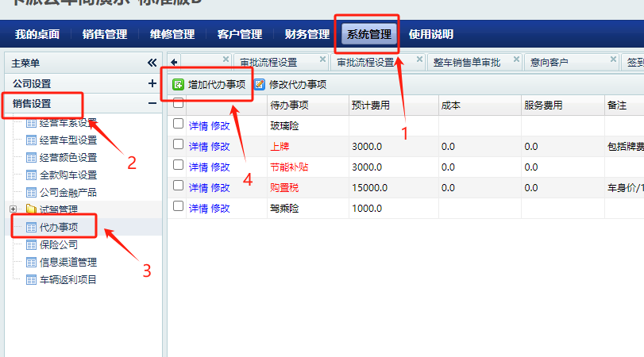Collapse the sidebar using the double-chevron icon
644x357 pixels.
click(x=152, y=62)
